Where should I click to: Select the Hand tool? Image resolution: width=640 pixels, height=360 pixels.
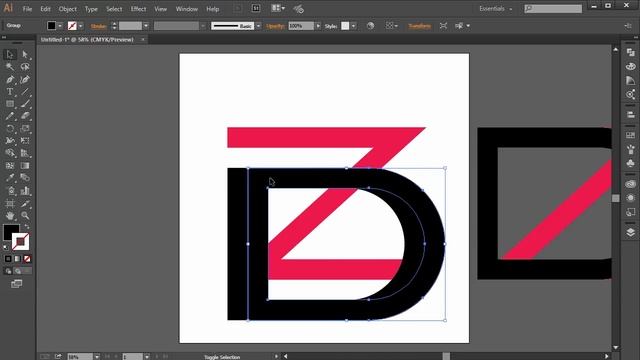click(10, 215)
